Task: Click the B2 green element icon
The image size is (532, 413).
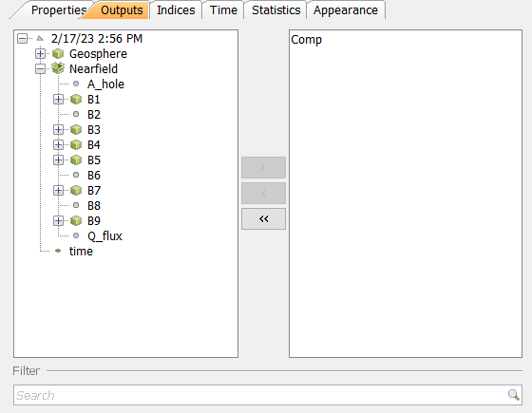Action: (76, 114)
